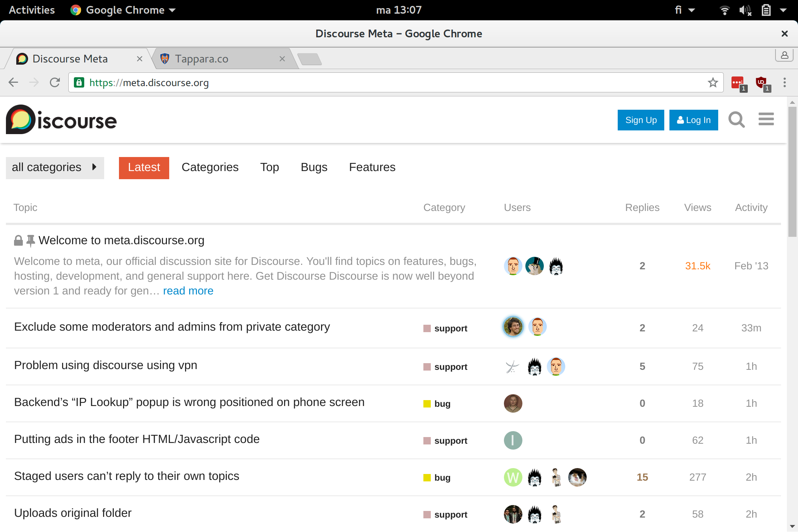This screenshot has width=798, height=532.
Task: Select the Top navigation tab
Action: click(x=269, y=167)
